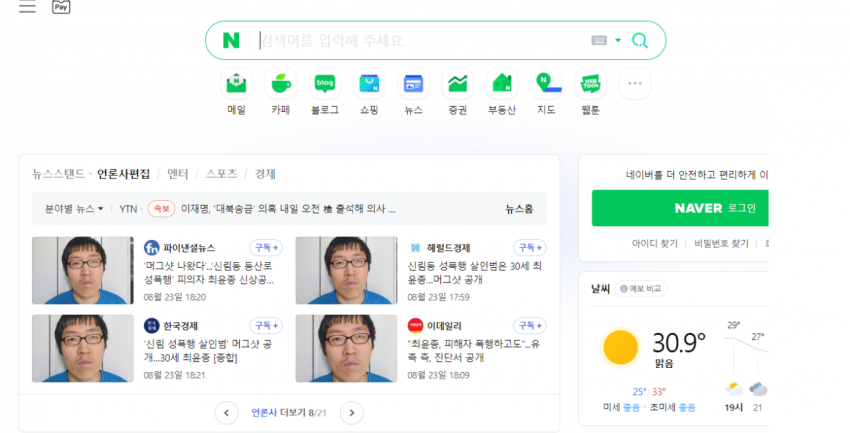Open the 블로그 shortcut icon
850x433 pixels.
pos(325,83)
